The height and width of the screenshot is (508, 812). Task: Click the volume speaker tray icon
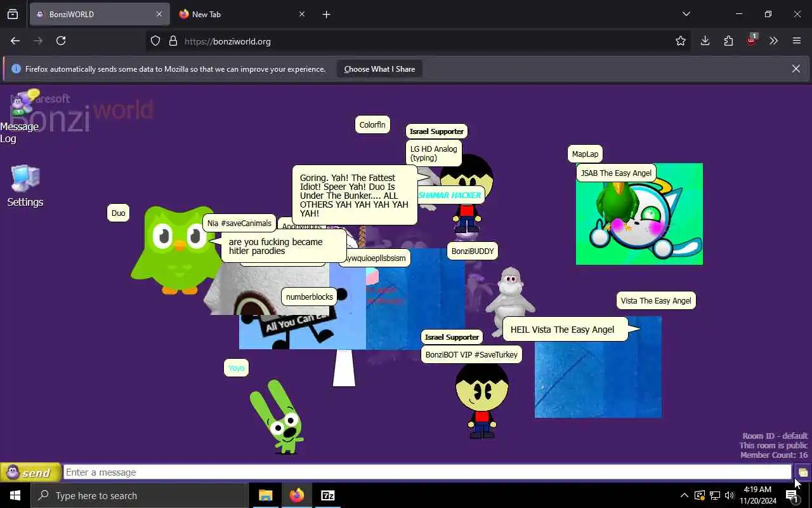pyautogui.click(x=730, y=495)
